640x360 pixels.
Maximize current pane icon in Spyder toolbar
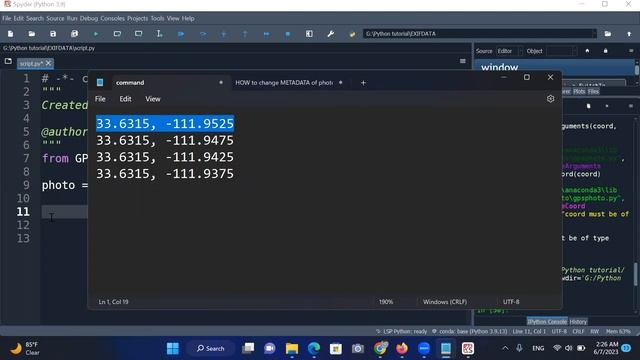point(309,34)
